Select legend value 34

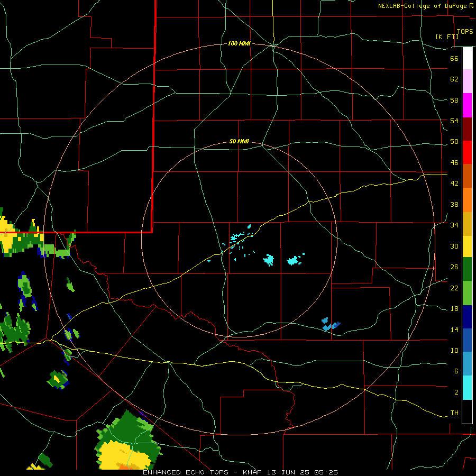pyautogui.click(x=454, y=225)
